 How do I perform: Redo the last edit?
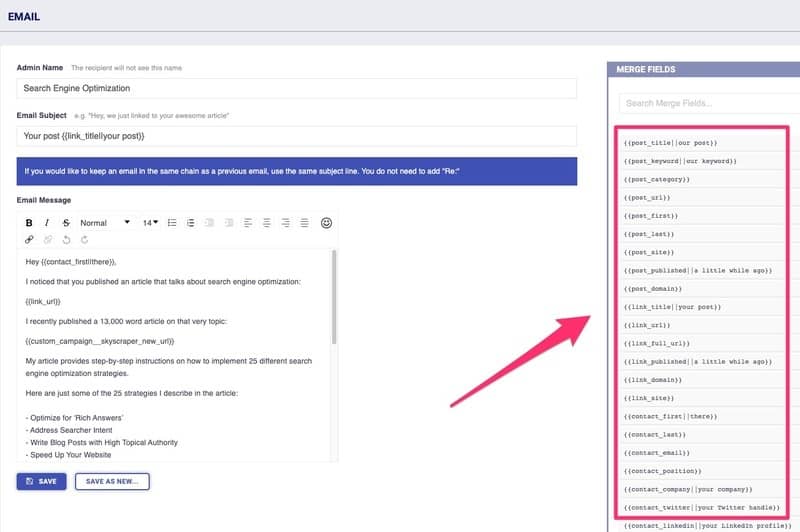pyautogui.click(x=85, y=240)
